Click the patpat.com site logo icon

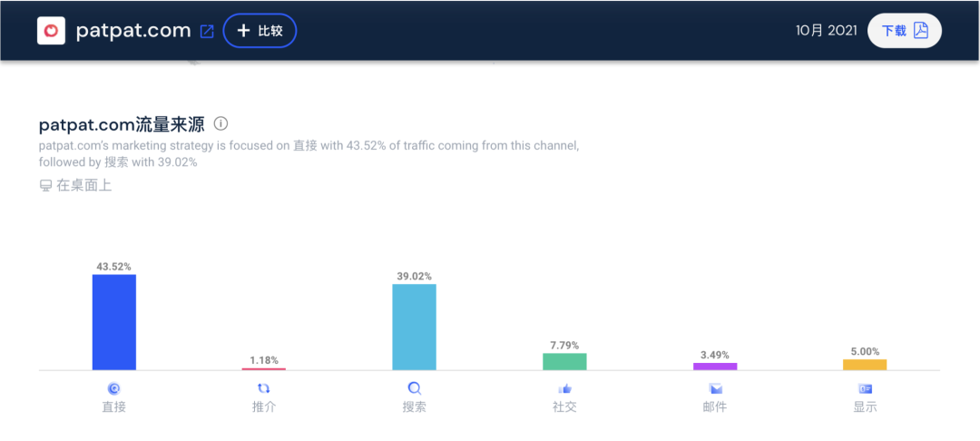[52, 31]
